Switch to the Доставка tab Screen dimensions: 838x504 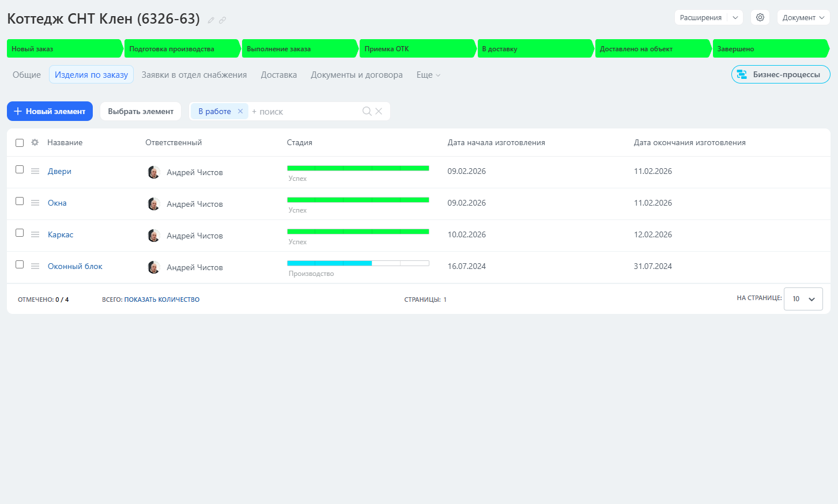tap(279, 75)
